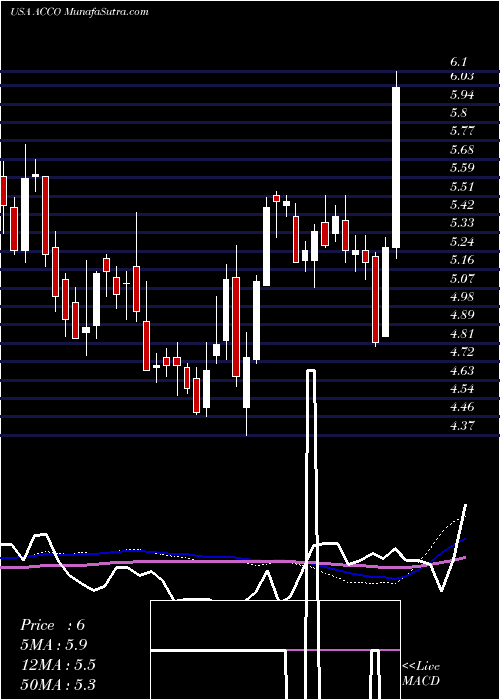Click the 5.94 price axis label
Screen dimensions: 500x700
click(x=462, y=95)
